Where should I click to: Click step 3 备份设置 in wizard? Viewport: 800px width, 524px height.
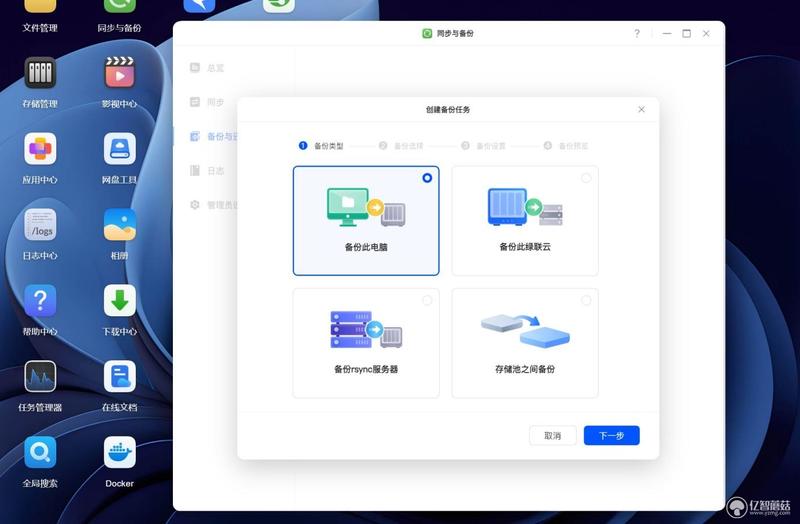pyautogui.click(x=483, y=146)
